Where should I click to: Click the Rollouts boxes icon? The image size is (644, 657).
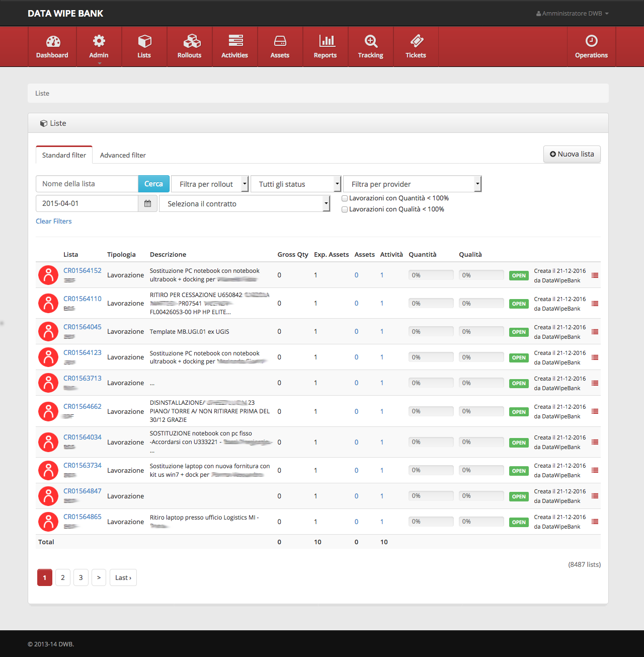(x=192, y=41)
